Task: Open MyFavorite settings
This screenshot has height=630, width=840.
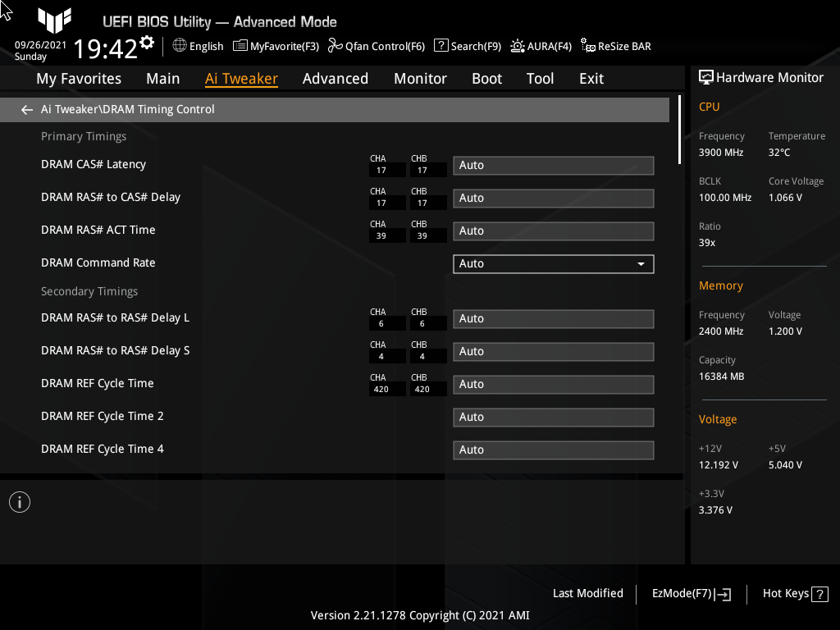Action: [x=276, y=46]
